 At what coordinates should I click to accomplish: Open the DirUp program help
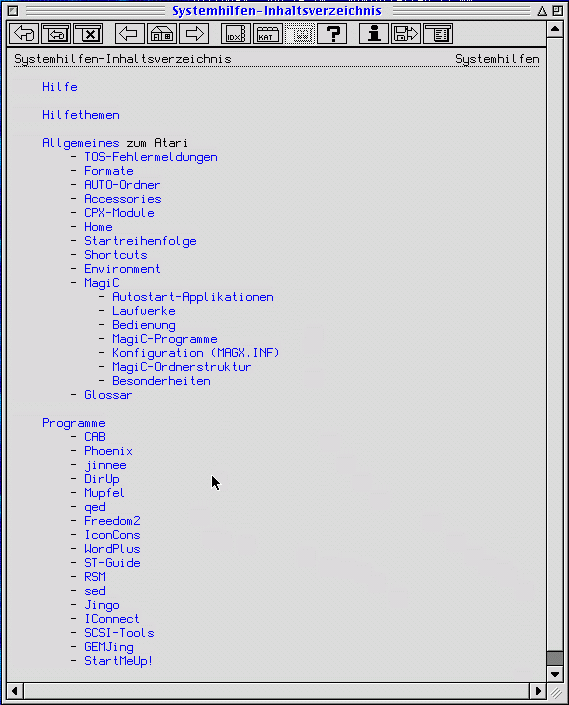[x=102, y=479]
